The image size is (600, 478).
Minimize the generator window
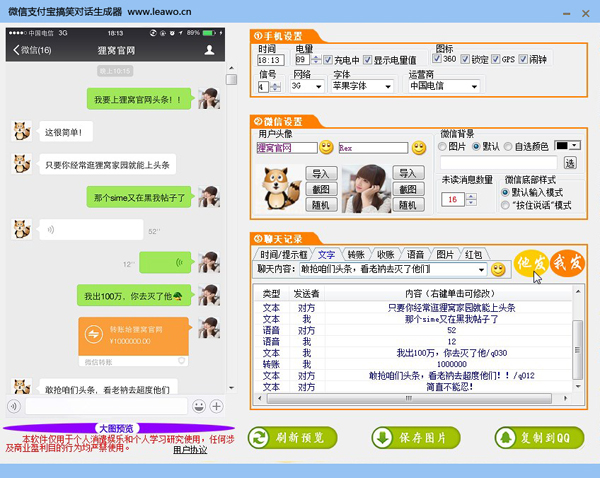click(x=567, y=14)
